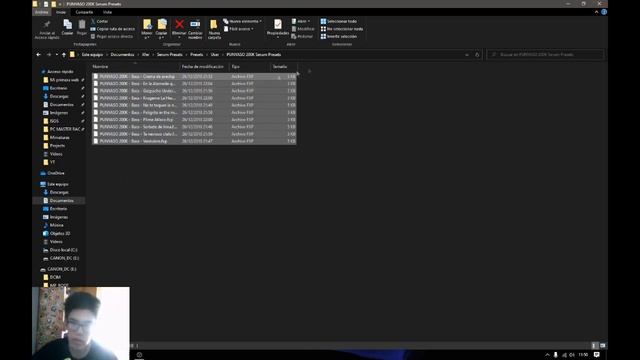Click Serum Presets in the address breadcrumb
The width and height of the screenshot is (640, 360).
coord(170,55)
